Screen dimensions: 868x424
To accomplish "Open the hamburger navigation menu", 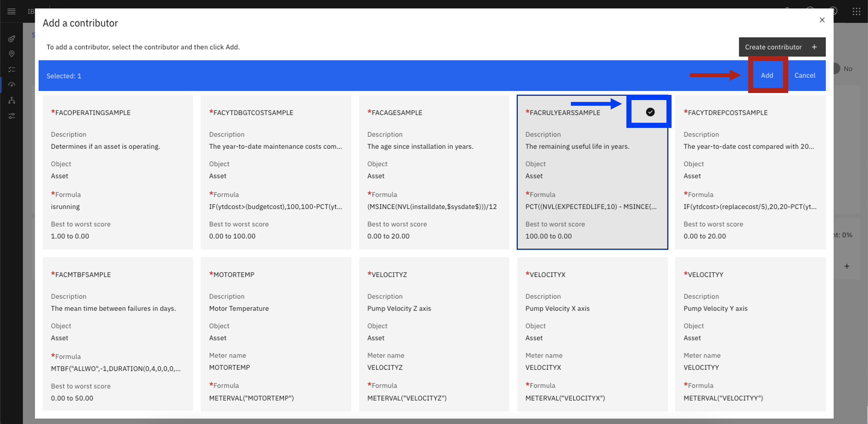I will [11, 11].
